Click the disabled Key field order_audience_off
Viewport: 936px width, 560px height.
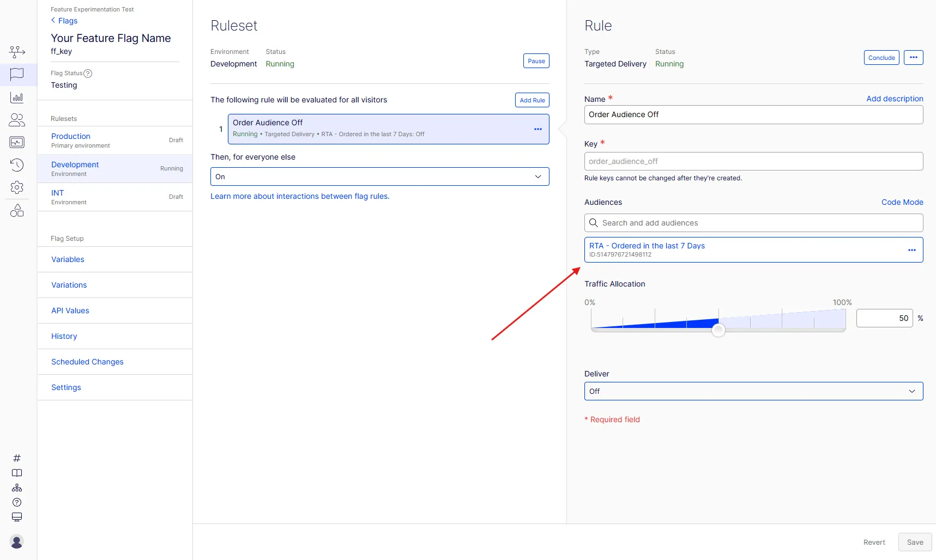pyautogui.click(x=753, y=161)
